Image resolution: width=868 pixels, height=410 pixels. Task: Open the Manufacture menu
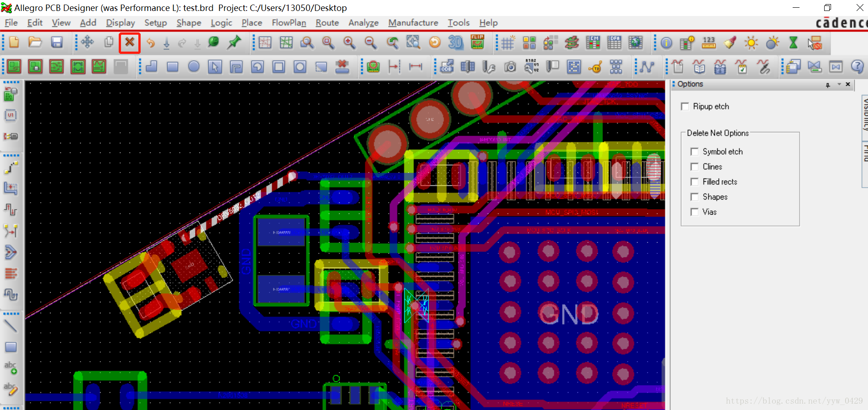click(413, 23)
